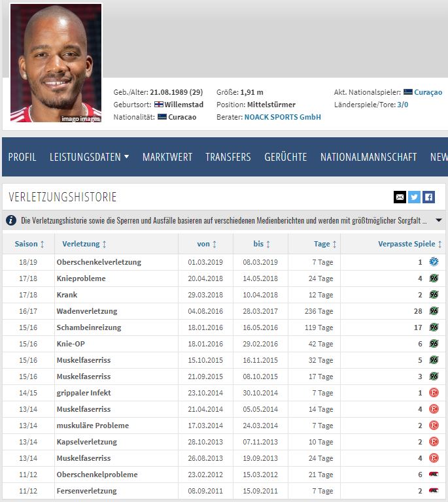The width and height of the screenshot is (448, 502).
Task: Click club crest in 21.09.2015 Muskelfaserriss row
Action: point(434,376)
